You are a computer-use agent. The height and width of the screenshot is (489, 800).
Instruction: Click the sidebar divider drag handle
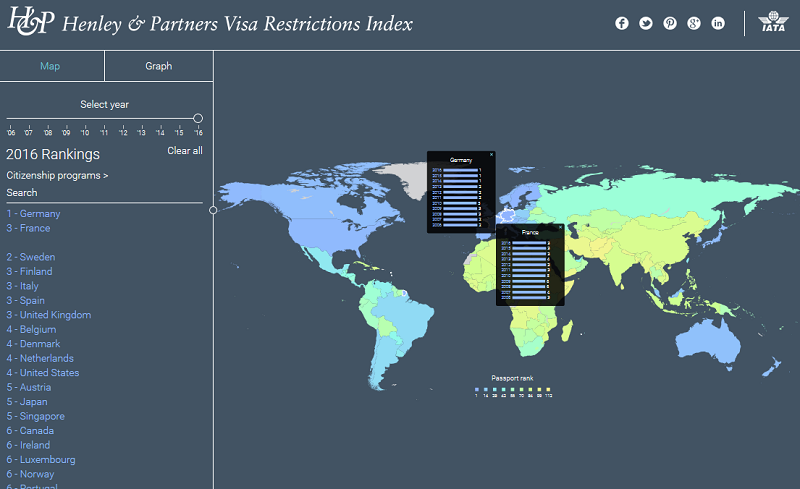[x=213, y=210]
